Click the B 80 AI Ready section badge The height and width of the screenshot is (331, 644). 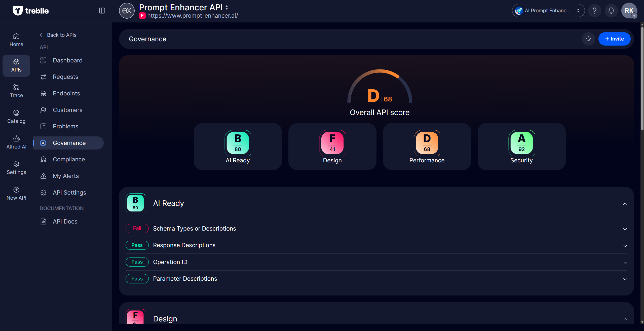click(136, 203)
